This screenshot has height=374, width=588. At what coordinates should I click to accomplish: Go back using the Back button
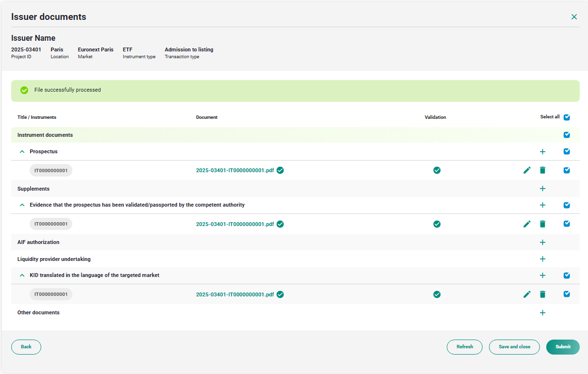tap(26, 347)
